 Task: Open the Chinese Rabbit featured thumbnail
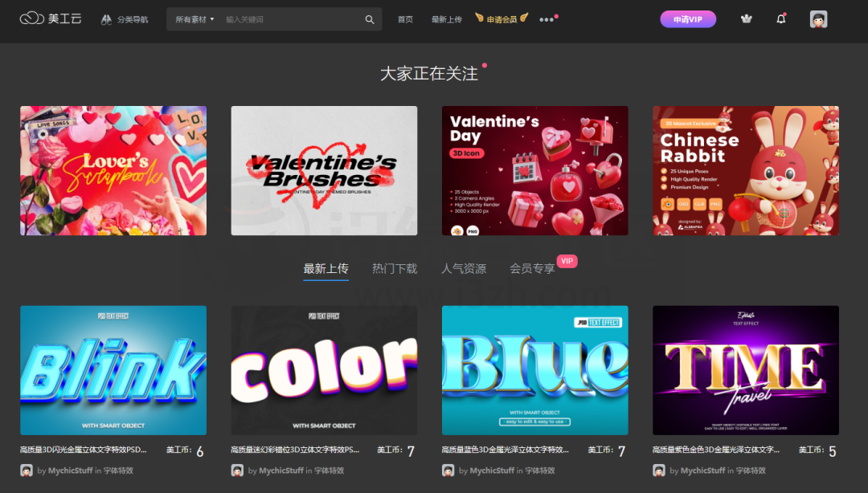(746, 170)
